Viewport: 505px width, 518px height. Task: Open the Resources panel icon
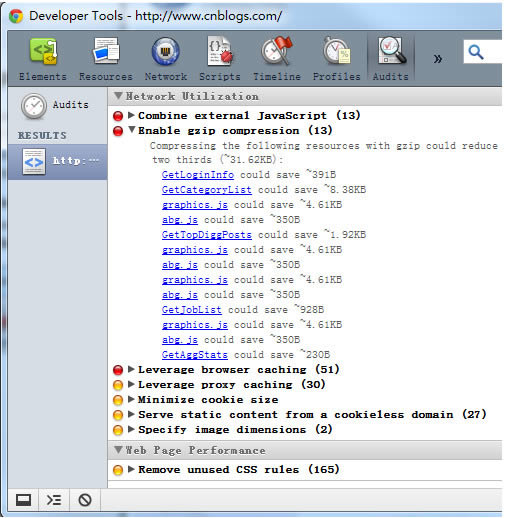(106, 51)
